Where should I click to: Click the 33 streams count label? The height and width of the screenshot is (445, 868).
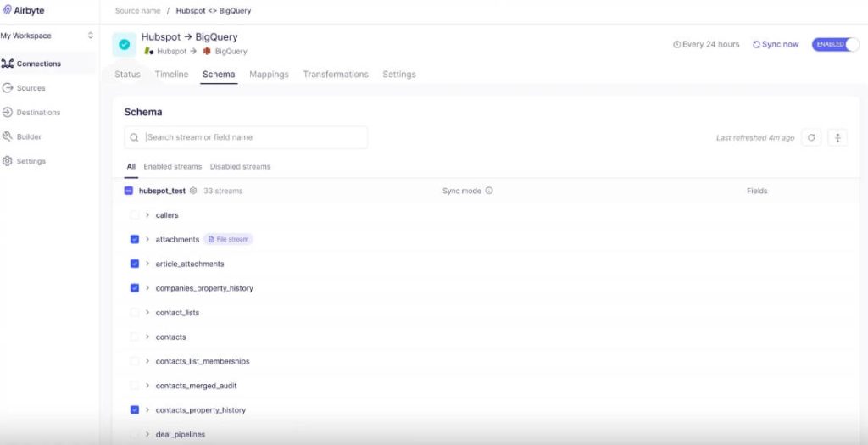(x=223, y=191)
